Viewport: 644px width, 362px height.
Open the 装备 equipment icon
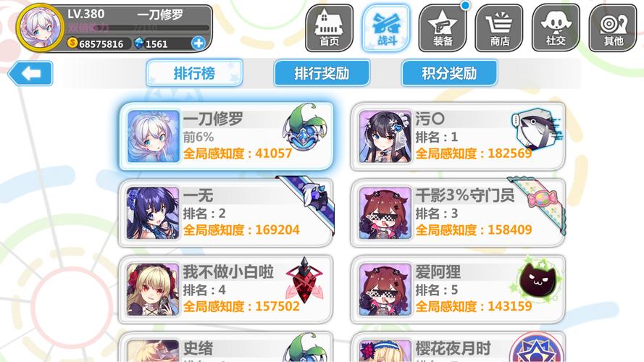pos(443,28)
